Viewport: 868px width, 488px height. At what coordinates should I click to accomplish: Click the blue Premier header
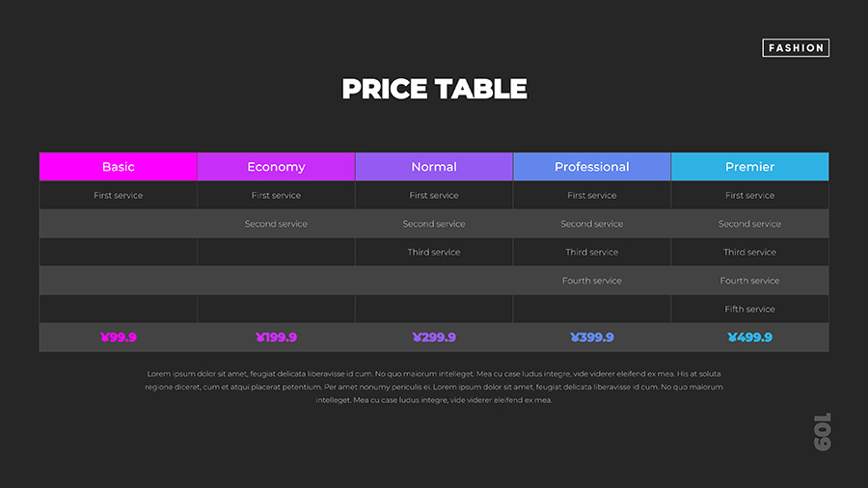[749, 167]
